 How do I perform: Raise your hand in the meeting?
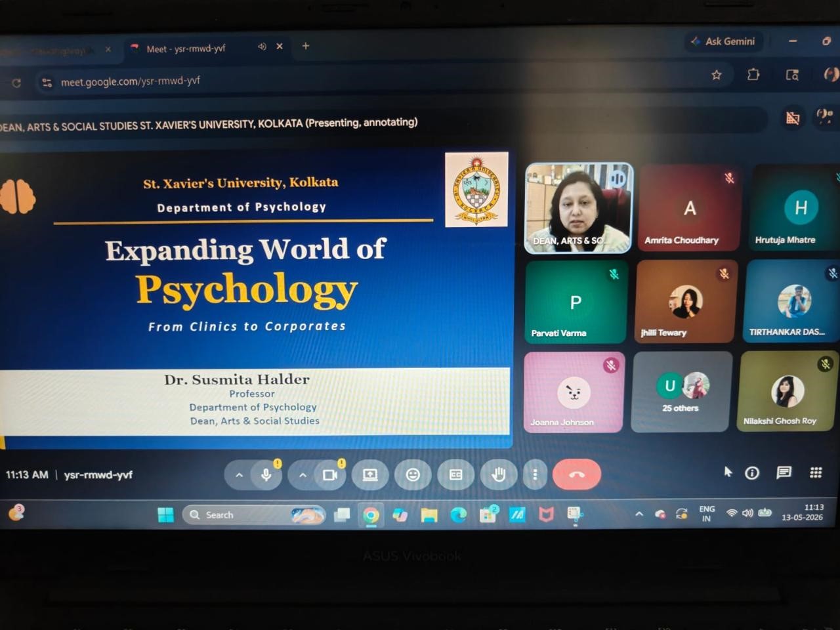point(499,474)
